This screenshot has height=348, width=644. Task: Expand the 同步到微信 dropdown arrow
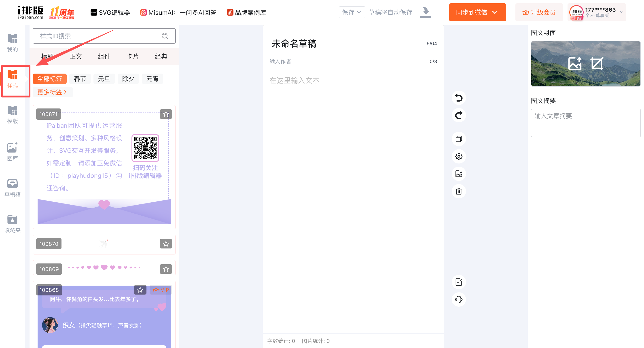click(495, 12)
